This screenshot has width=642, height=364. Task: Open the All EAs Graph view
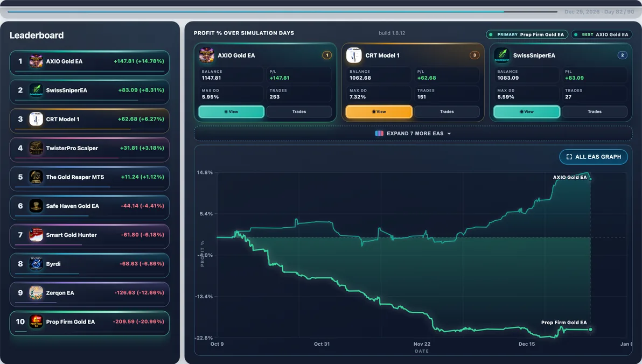pyautogui.click(x=594, y=157)
